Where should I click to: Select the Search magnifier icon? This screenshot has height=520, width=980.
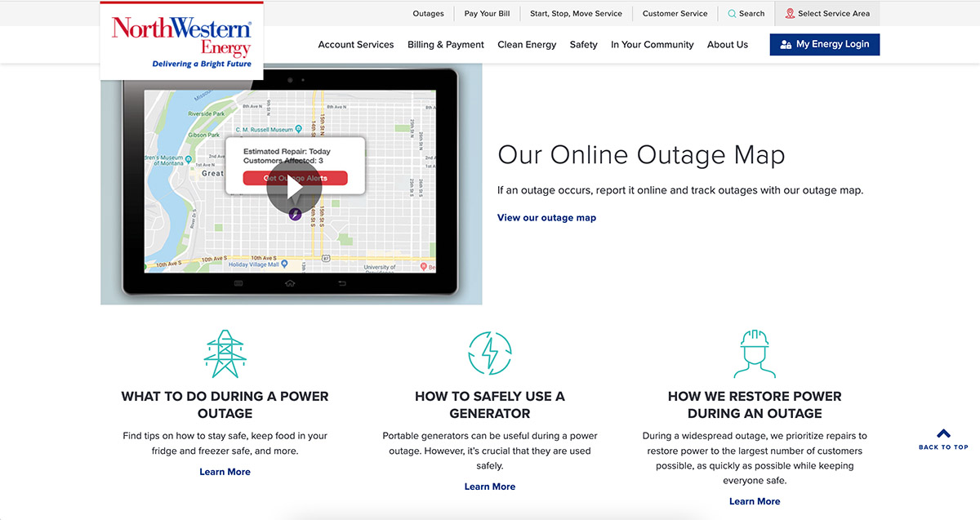point(734,13)
